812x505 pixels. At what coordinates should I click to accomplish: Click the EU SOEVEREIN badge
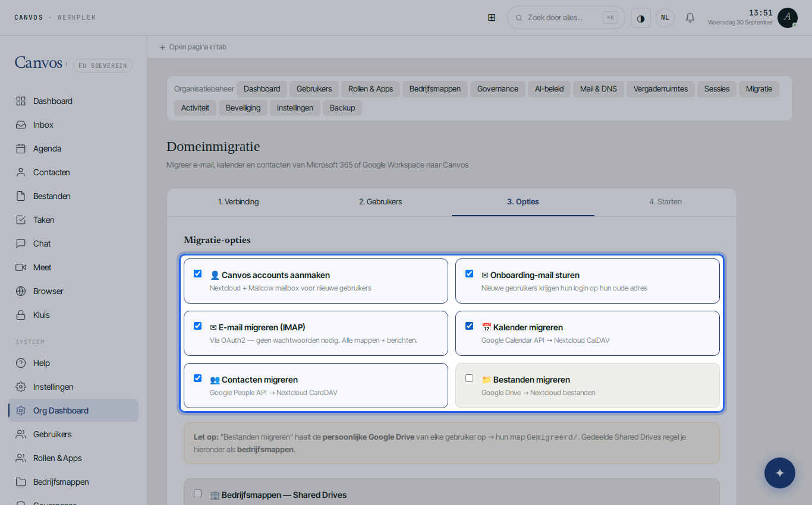tap(103, 65)
